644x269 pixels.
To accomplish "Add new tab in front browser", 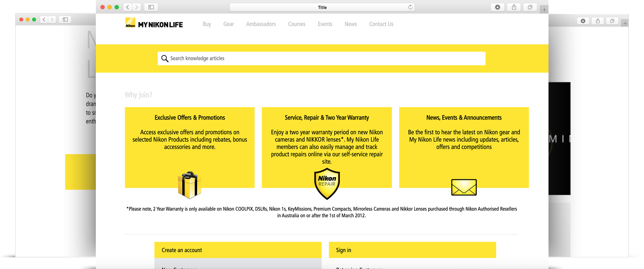I will 544,10.
